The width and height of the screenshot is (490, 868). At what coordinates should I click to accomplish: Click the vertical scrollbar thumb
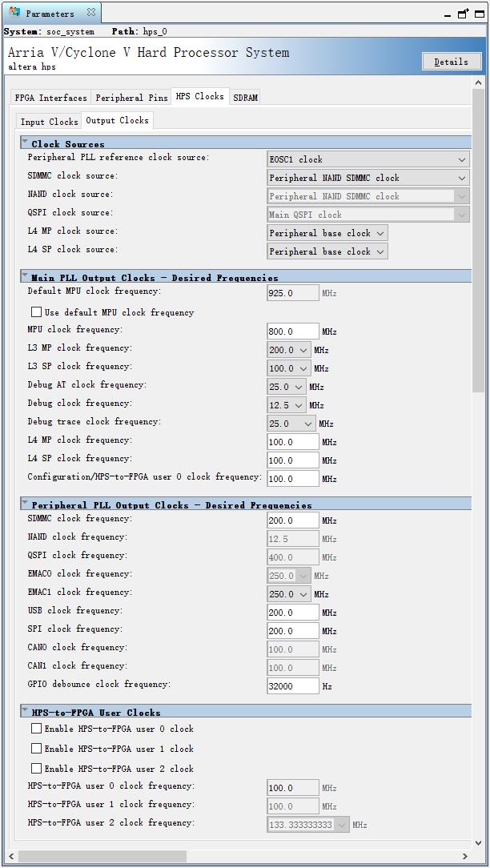click(478, 241)
